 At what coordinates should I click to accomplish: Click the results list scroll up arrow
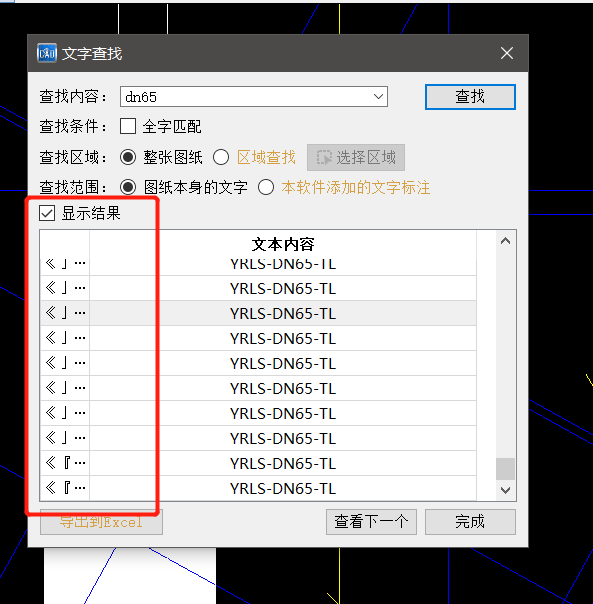tap(506, 241)
